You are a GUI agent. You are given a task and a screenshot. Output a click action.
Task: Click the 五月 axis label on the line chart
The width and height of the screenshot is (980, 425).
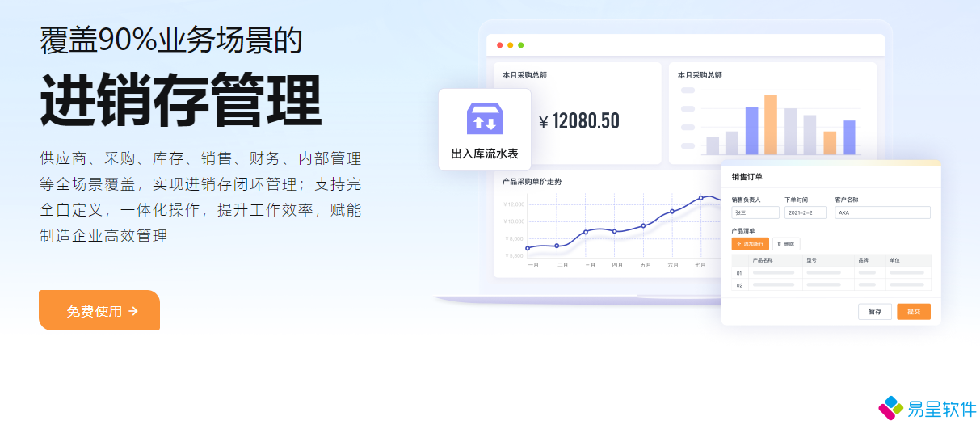[645, 264]
